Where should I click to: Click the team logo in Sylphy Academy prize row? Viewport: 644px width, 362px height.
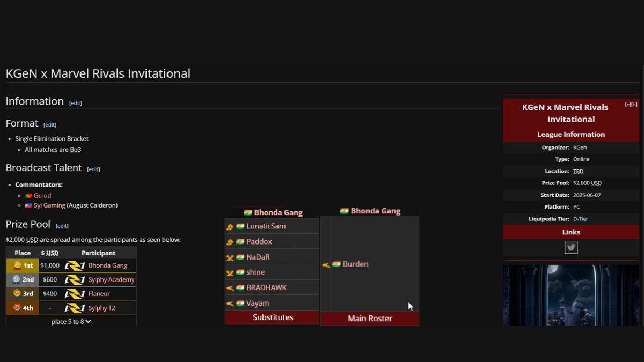point(75,279)
